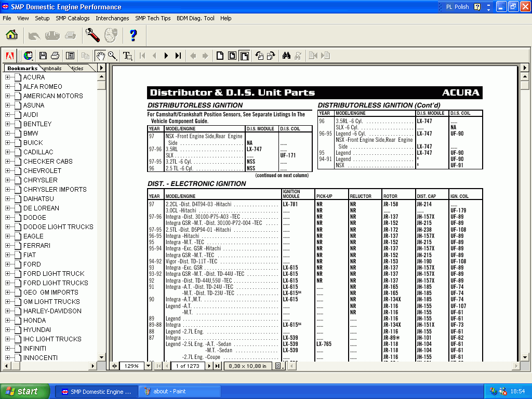Open the CADILLAC bookmark
This screenshot has width=532, height=399.
pyautogui.click(x=38, y=152)
